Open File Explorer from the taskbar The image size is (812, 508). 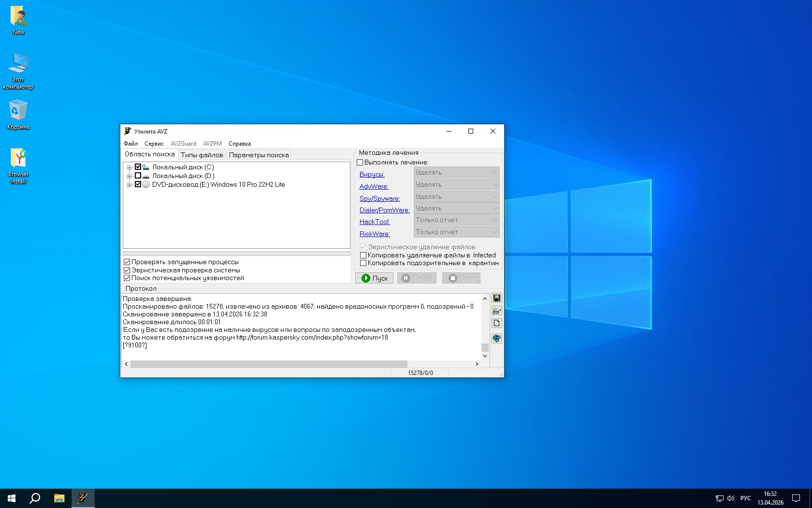pos(59,498)
